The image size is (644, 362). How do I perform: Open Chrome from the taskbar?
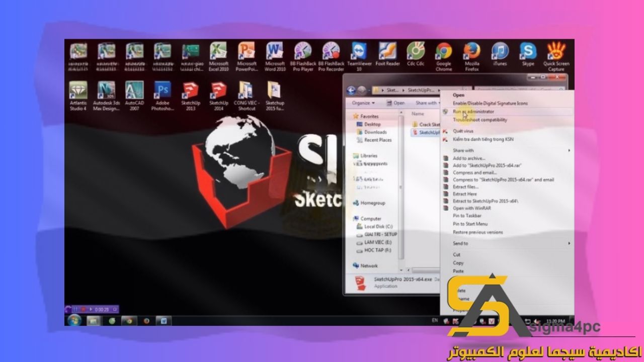pos(129,320)
